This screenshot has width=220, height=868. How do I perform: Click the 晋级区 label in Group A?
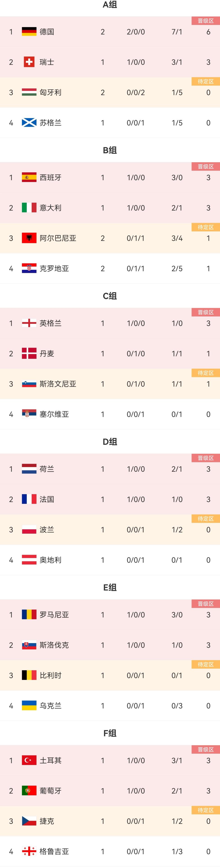(205, 21)
